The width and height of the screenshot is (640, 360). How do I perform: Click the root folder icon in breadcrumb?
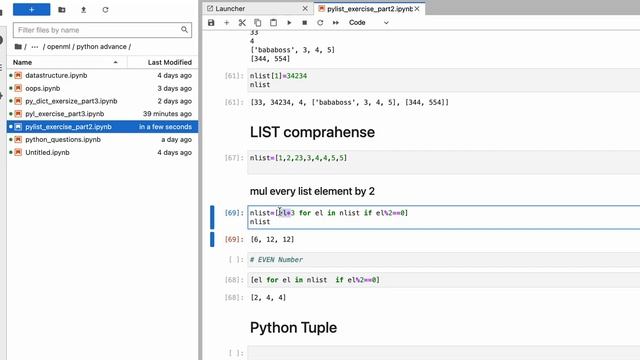pos(18,47)
